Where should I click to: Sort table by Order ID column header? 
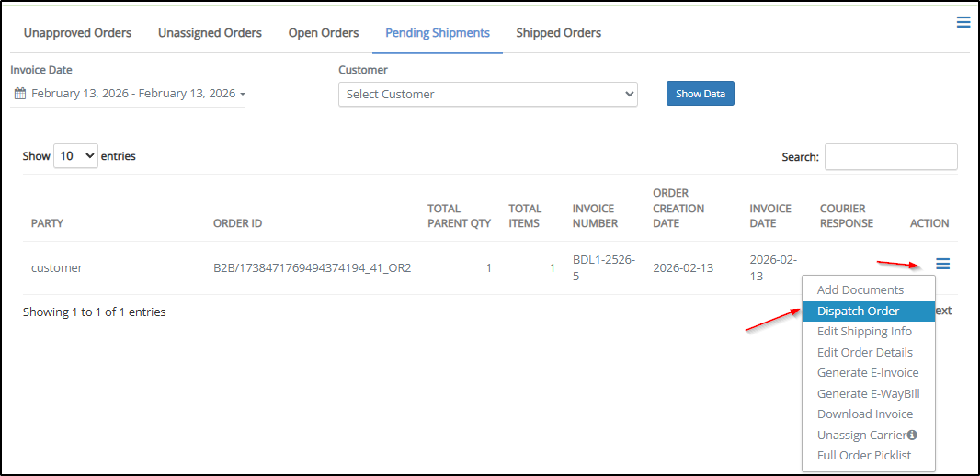[237, 223]
